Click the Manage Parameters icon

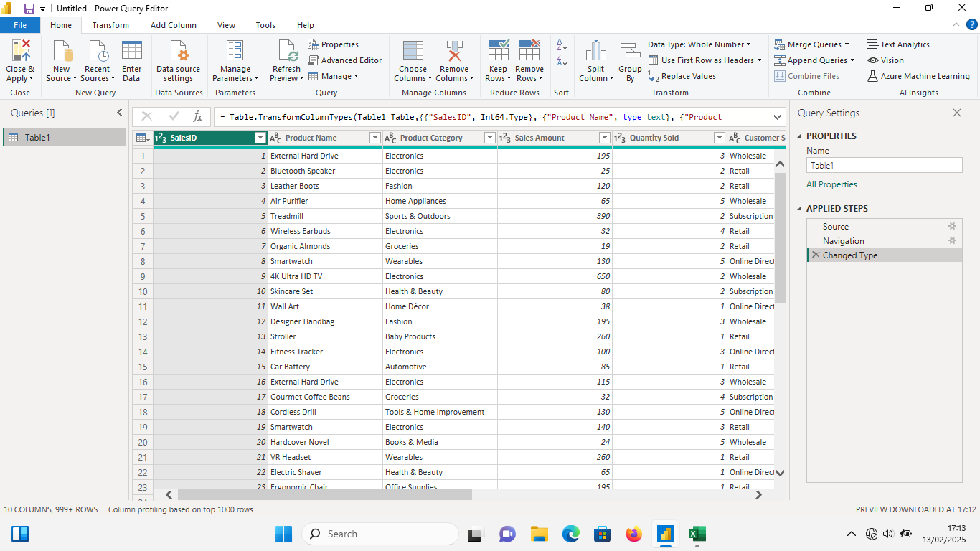click(x=235, y=51)
